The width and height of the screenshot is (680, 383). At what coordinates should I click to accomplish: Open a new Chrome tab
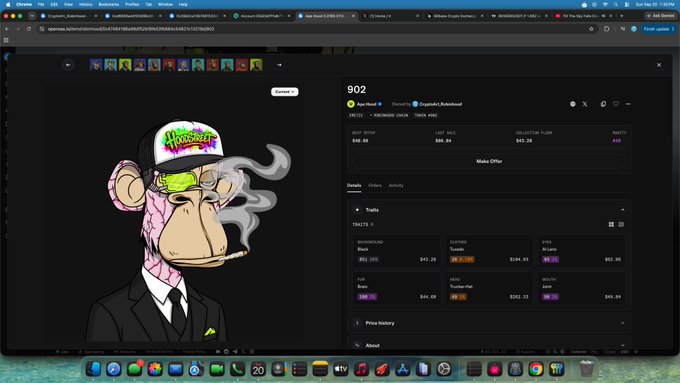[x=621, y=16]
